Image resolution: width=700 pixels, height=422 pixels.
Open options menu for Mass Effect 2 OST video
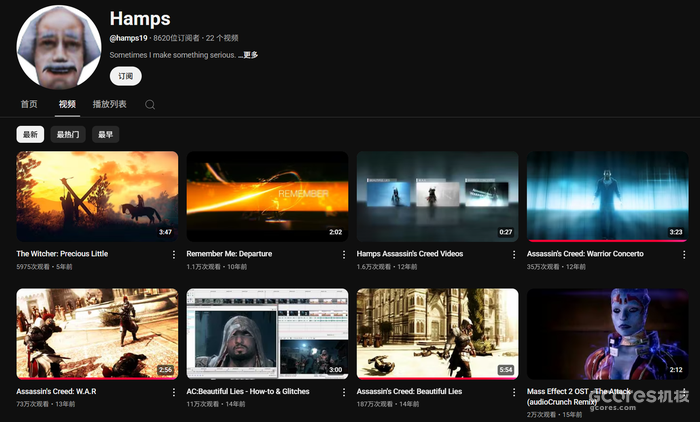tap(684, 392)
